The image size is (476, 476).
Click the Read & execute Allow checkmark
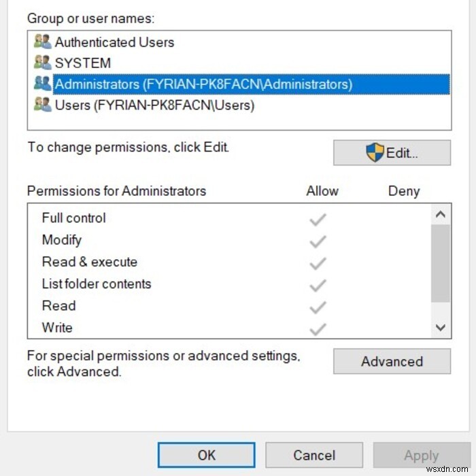click(x=318, y=262)
